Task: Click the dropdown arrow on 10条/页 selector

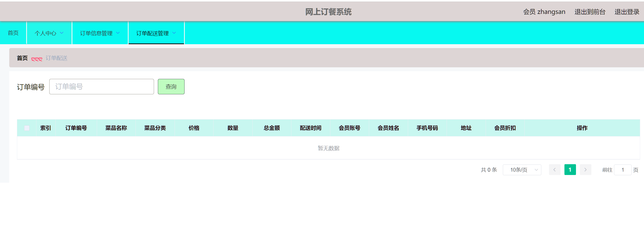Action: click(x=536, y=170)
